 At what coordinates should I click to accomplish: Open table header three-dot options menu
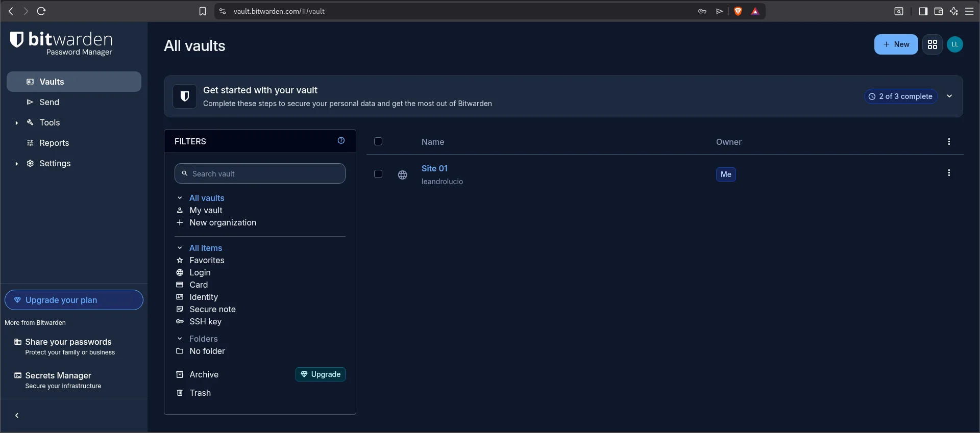click(949, 142)
